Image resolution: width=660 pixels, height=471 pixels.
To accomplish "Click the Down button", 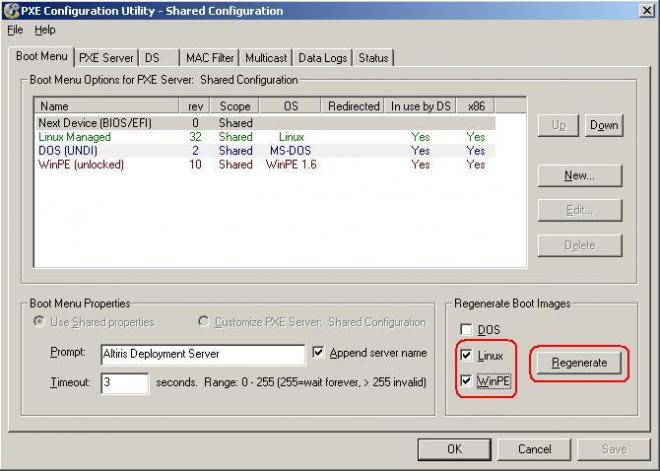I will pos(604,125).
